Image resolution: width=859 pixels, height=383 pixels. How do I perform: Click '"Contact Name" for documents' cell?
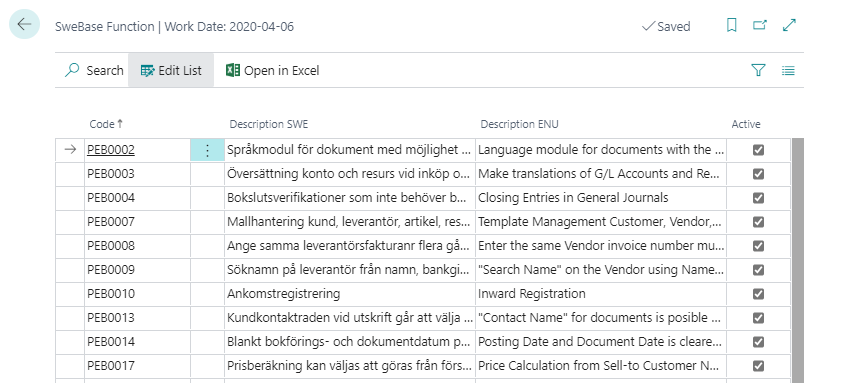(x=601, y=318)
